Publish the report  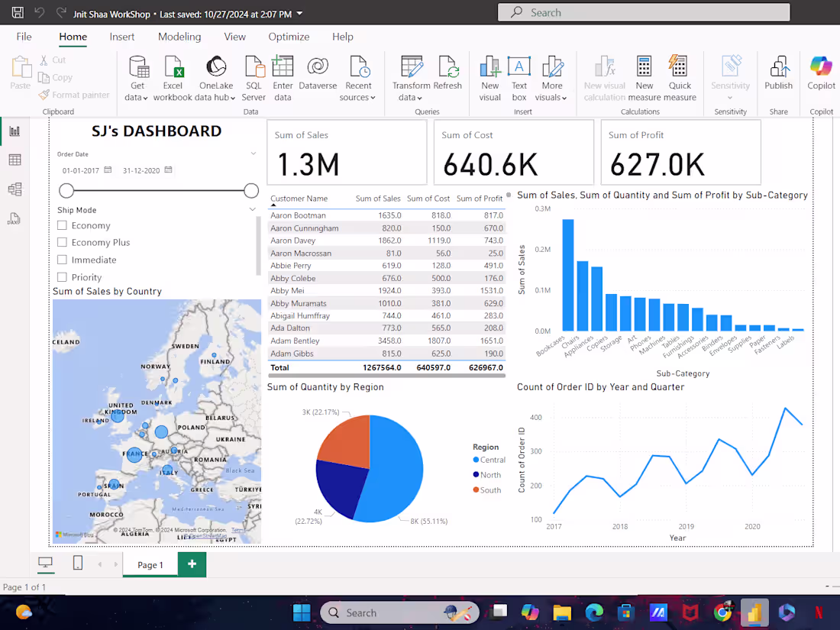click(x=778, y=75)
